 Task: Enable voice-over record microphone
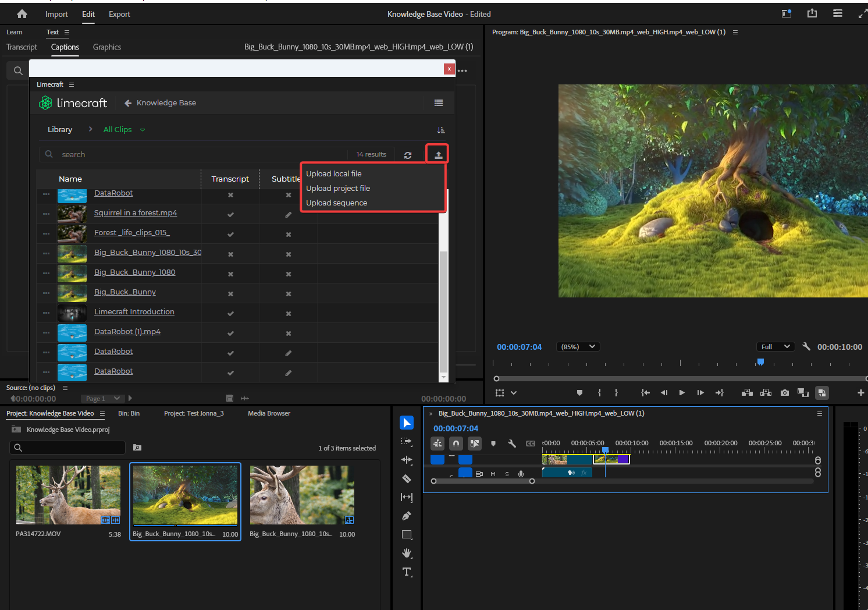click(x=521, y=474)
